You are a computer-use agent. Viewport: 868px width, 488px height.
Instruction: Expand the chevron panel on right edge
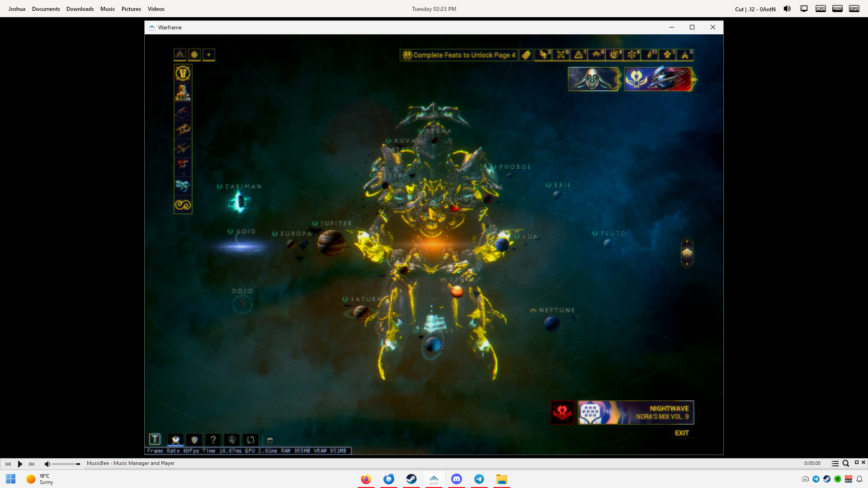pos(687,253)
